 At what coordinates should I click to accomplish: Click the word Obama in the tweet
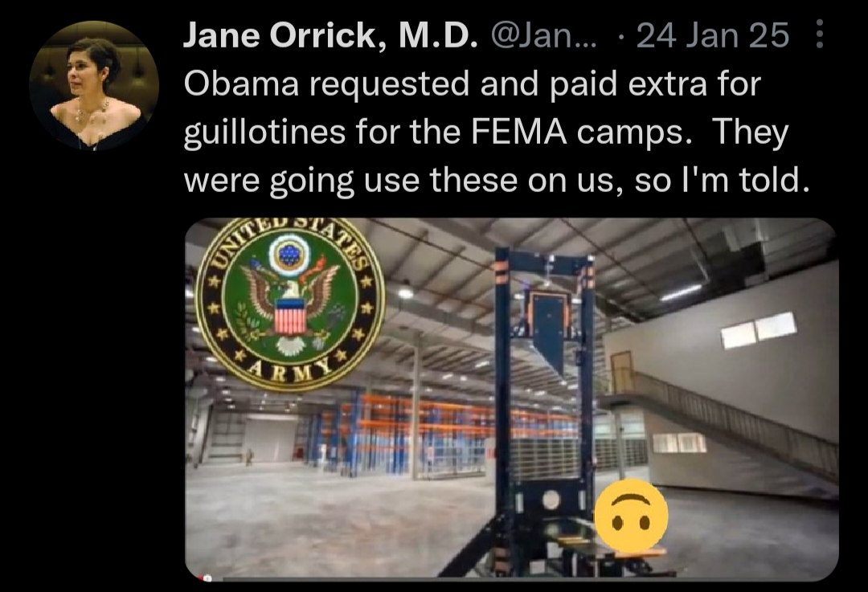tap(241, 84)
